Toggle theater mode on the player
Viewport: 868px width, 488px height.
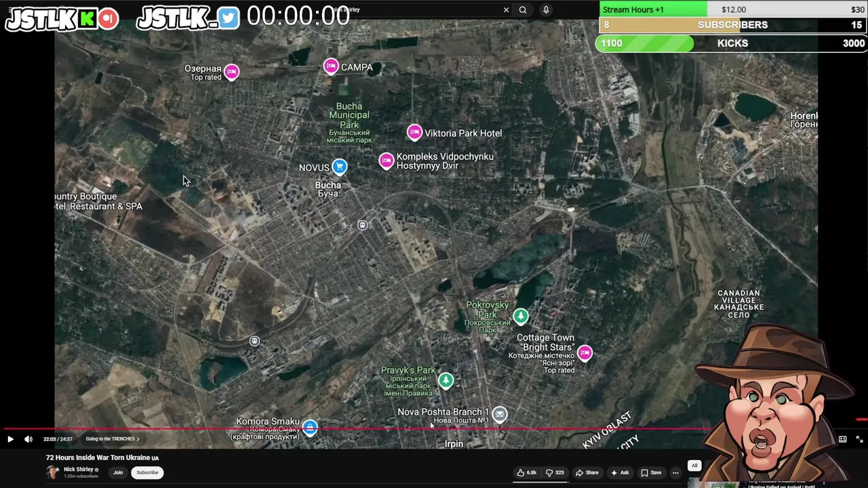pyautogui.click(x=842, y=439)
